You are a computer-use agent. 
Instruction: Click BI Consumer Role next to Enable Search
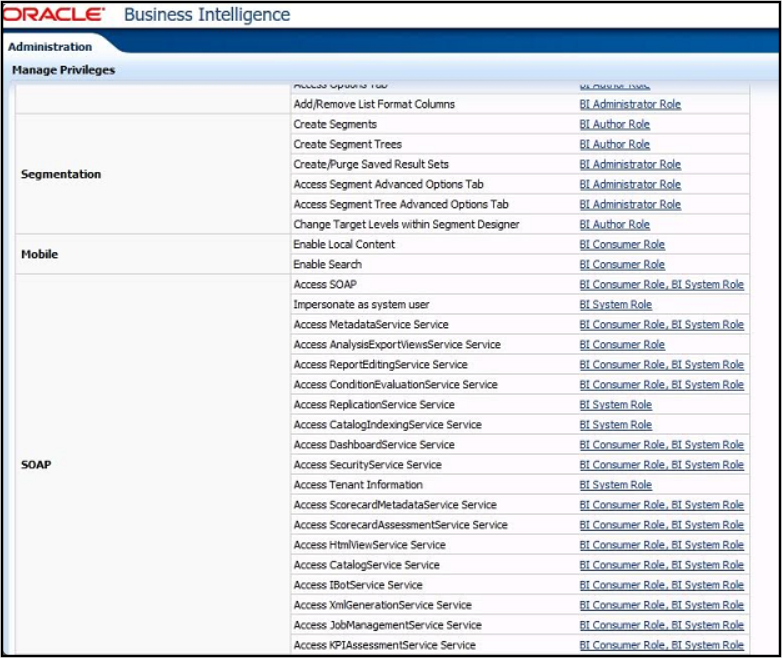click(622, 264)
